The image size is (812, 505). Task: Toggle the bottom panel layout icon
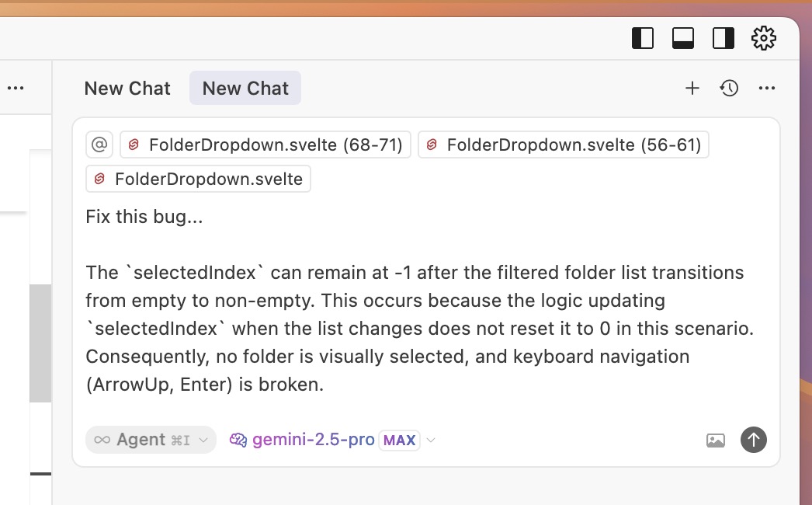pos(683,38)
